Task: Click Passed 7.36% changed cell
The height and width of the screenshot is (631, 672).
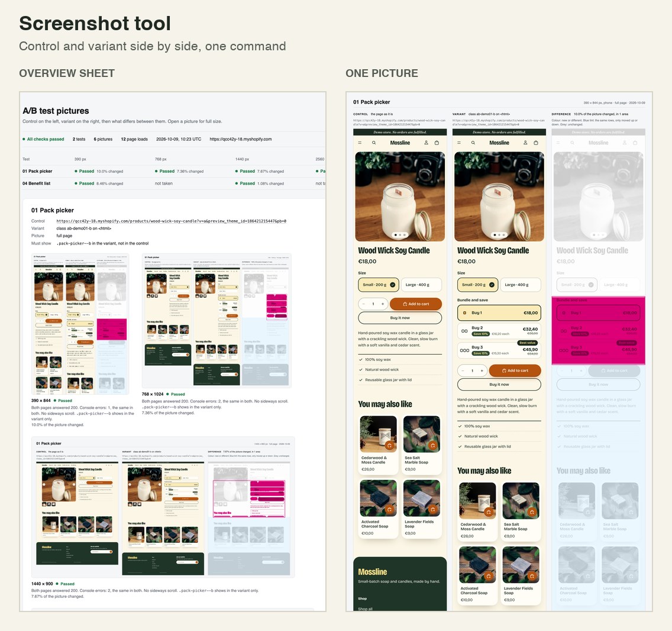Action: 179,171
